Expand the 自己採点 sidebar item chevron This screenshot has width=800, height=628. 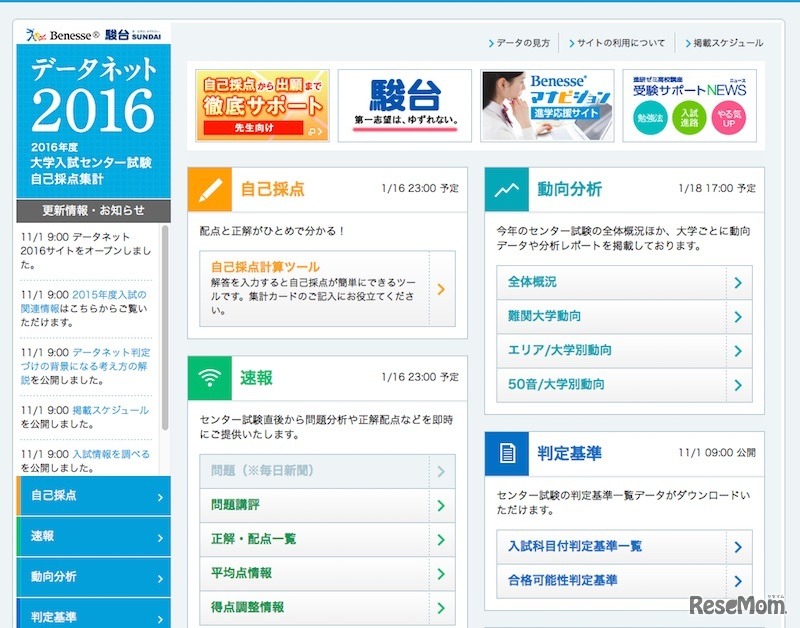[162, 497]
